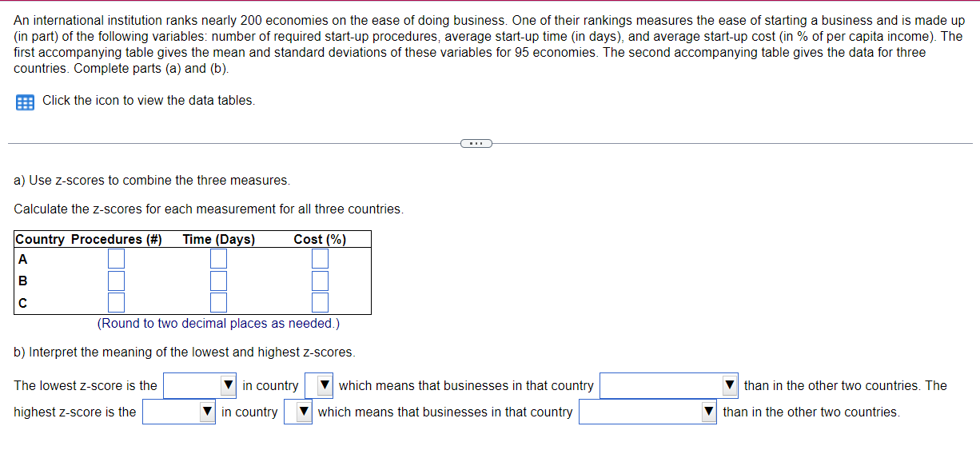980x466 pixels.
Task: Select Time (Days) input box for country A
Action: [x=217, y=258]
